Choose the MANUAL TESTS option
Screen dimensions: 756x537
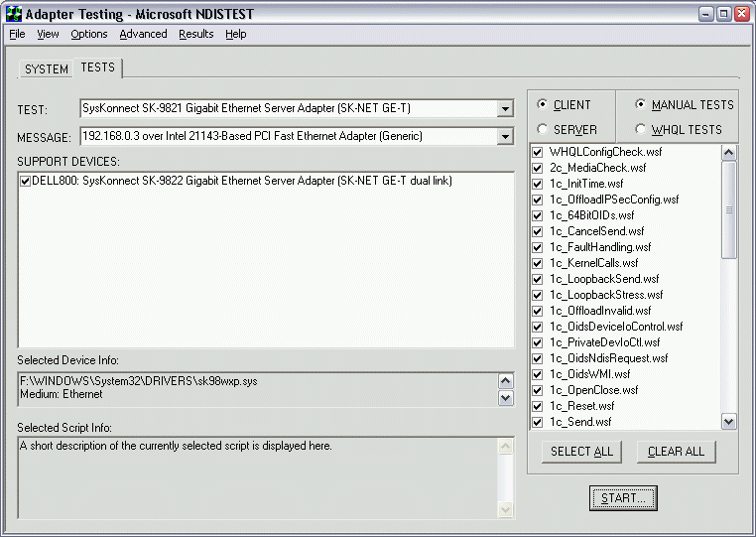640,104
